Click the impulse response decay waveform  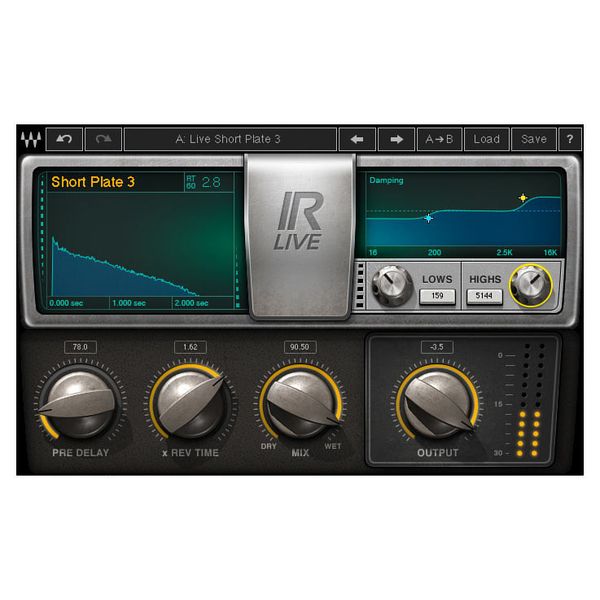tap(124, 268)
